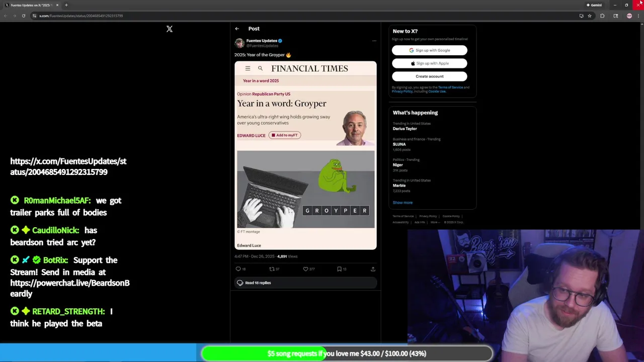This screenshot has width=644, height=362.
Task: Click chat username CaudilloNick
Action: pyautogui.click(x=55, y=230)
